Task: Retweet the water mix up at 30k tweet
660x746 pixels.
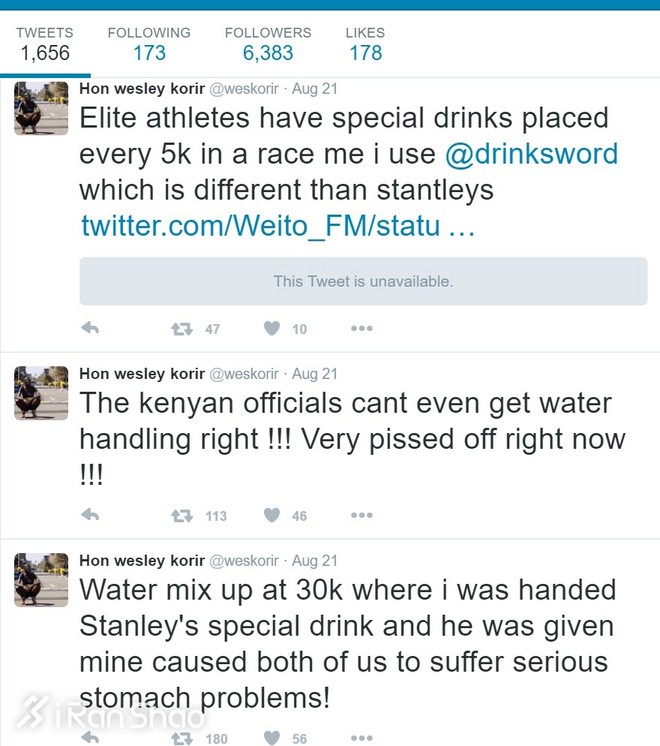Action: click(x=182, y=738)
